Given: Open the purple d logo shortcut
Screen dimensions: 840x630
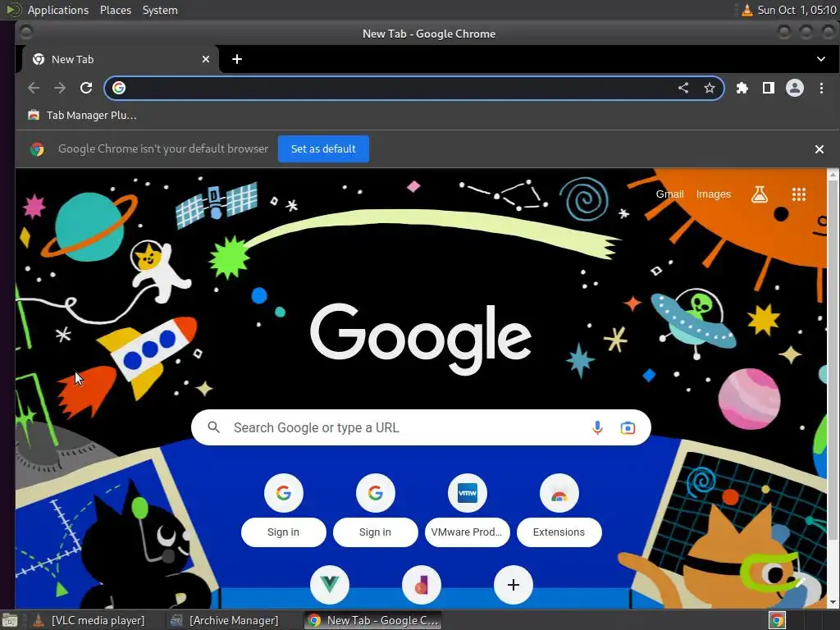Looking at the screenshot, I should click(x=422, y=584).
